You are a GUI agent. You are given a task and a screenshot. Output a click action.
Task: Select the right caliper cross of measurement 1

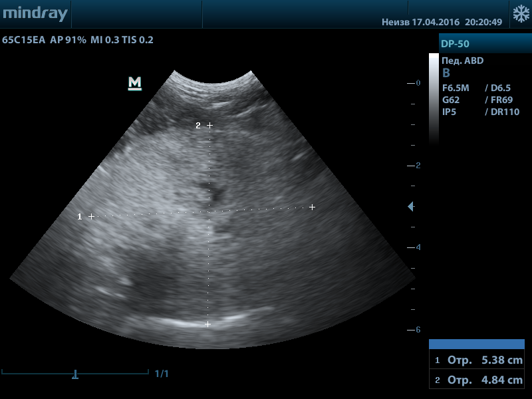point(312,207)
